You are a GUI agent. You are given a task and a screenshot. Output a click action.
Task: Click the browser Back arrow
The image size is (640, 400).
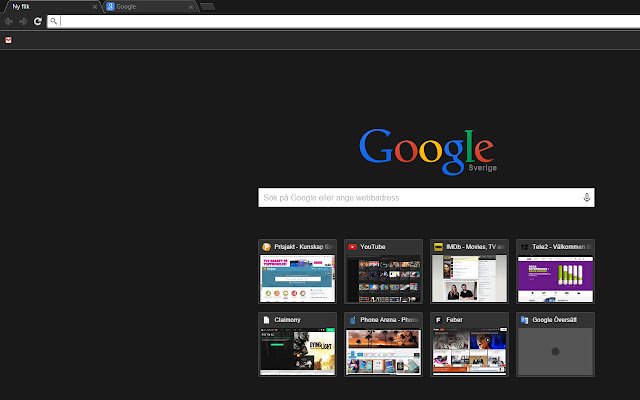coord(9,22)
